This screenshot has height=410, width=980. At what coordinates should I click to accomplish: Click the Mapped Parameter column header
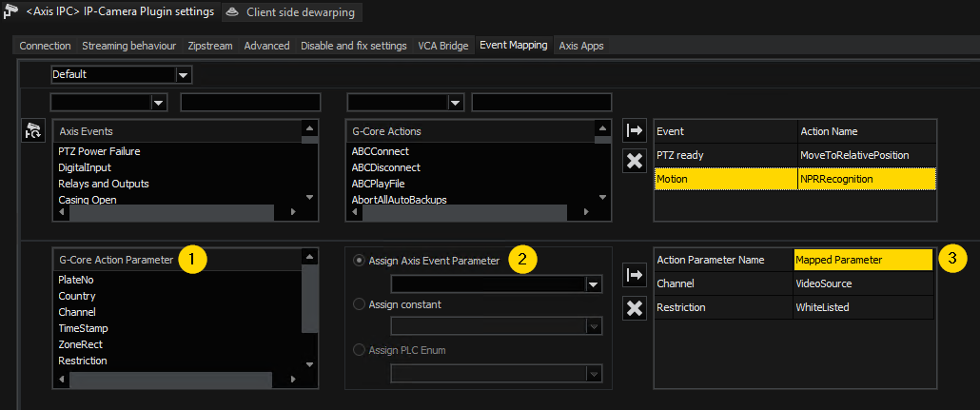pos(863,260)
